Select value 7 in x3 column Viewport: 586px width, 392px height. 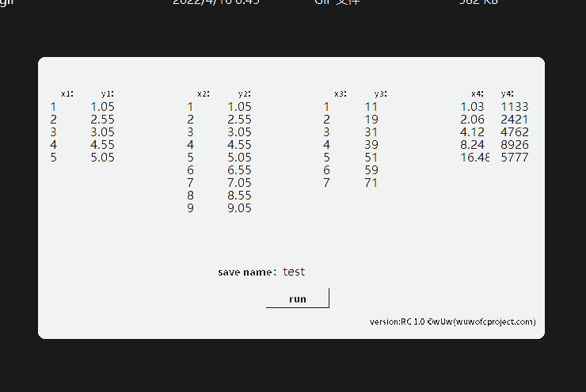(x=326, y=183)
